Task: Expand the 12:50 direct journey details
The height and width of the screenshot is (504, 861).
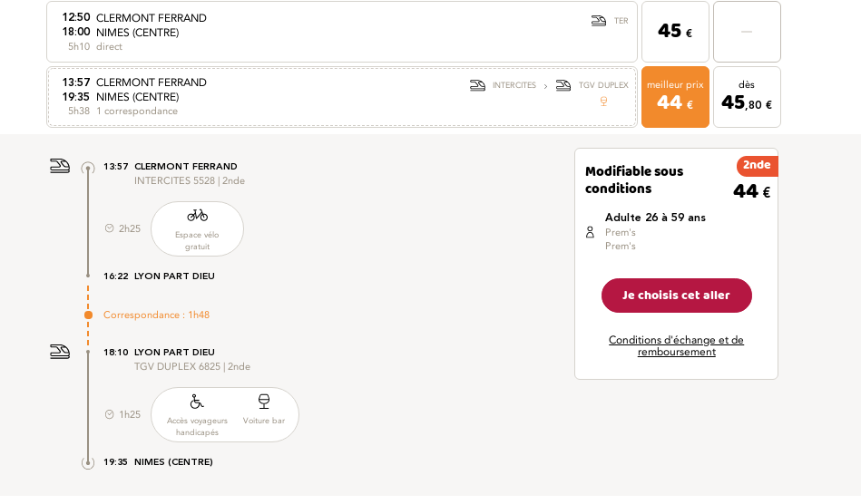Action: click(341, 32)
